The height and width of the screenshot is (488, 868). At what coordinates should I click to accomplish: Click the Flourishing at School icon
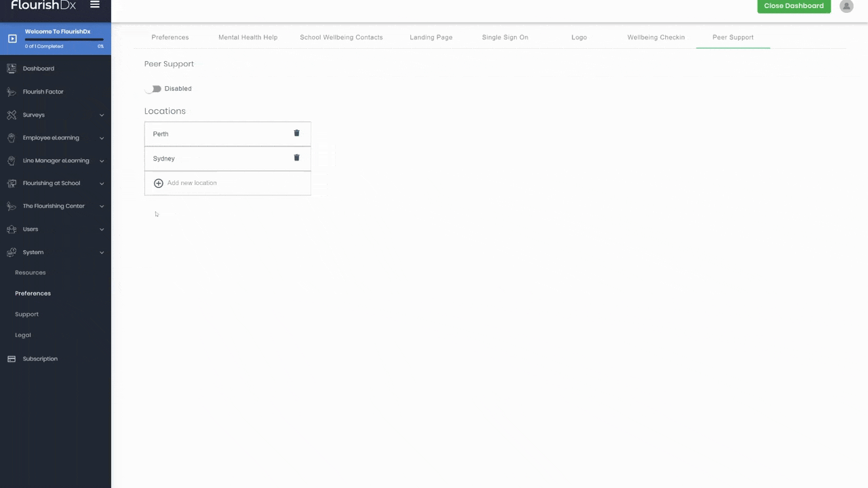pos(12,183)
